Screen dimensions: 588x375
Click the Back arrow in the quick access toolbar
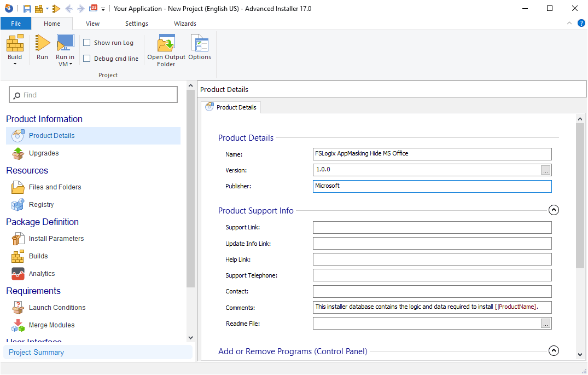coord(68,9)
